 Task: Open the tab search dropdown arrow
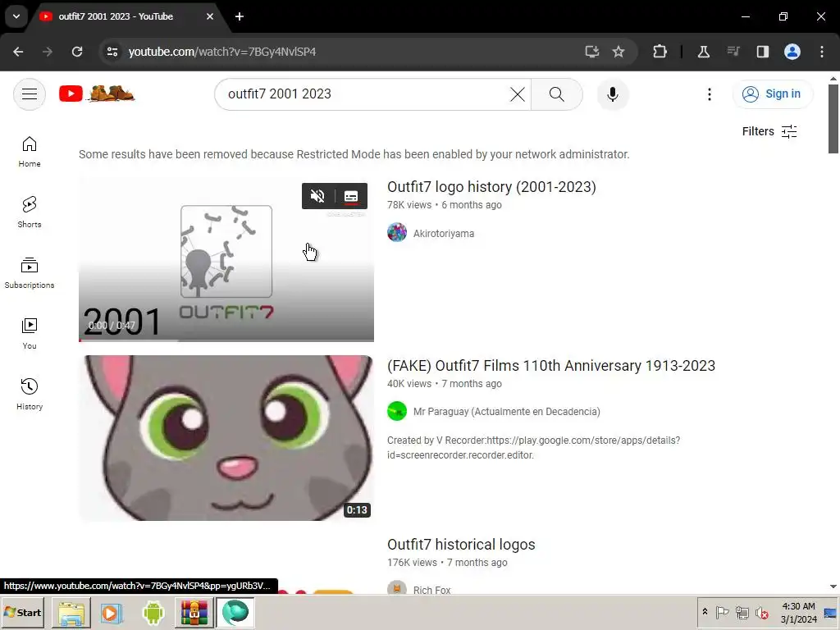(16, 16)
